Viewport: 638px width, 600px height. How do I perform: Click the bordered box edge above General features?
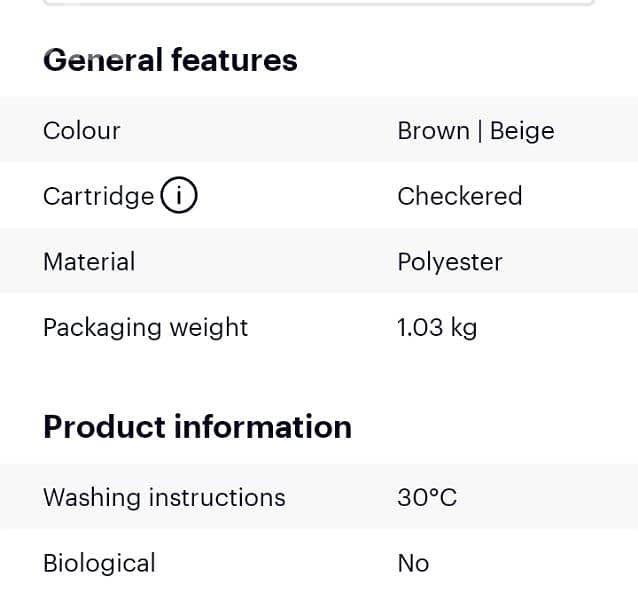[x=320, y=3]
